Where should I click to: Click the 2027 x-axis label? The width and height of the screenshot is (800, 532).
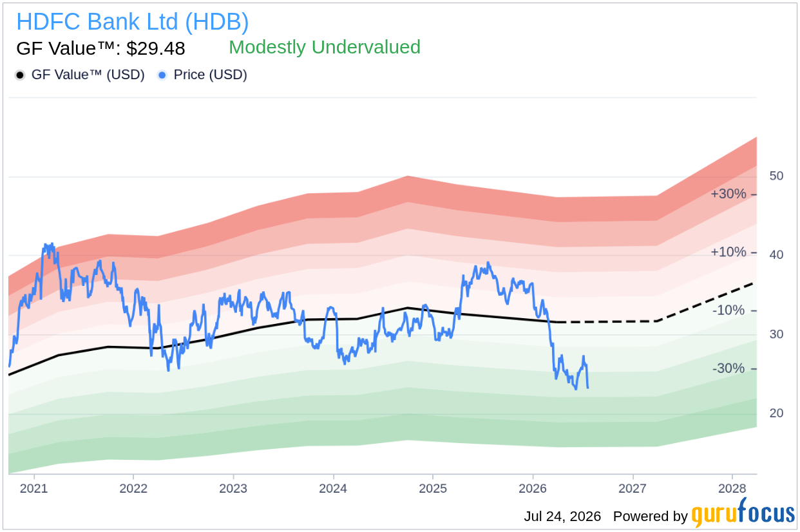633,489
